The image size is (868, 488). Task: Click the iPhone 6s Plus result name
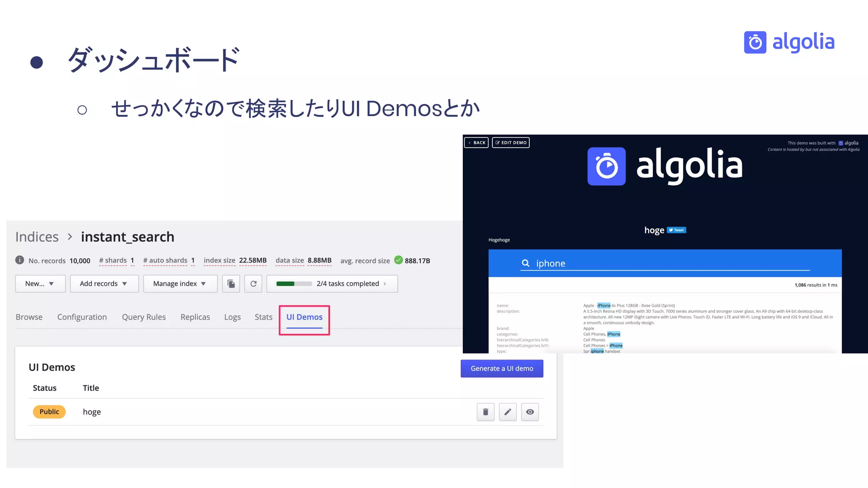click(x=629, y=305)
